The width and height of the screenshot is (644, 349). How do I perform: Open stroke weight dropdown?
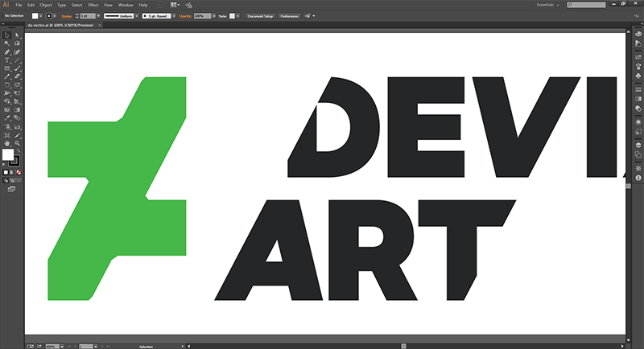(98, 16)
